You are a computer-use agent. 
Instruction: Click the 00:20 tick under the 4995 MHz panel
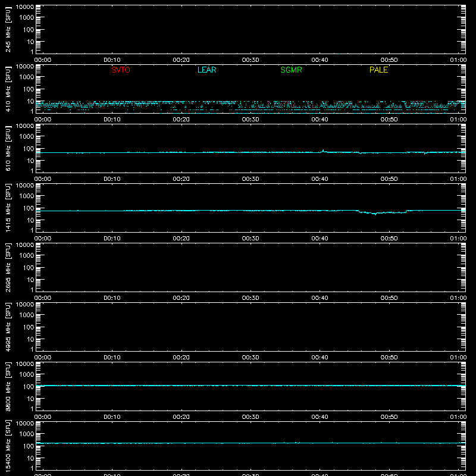(181, 358)
